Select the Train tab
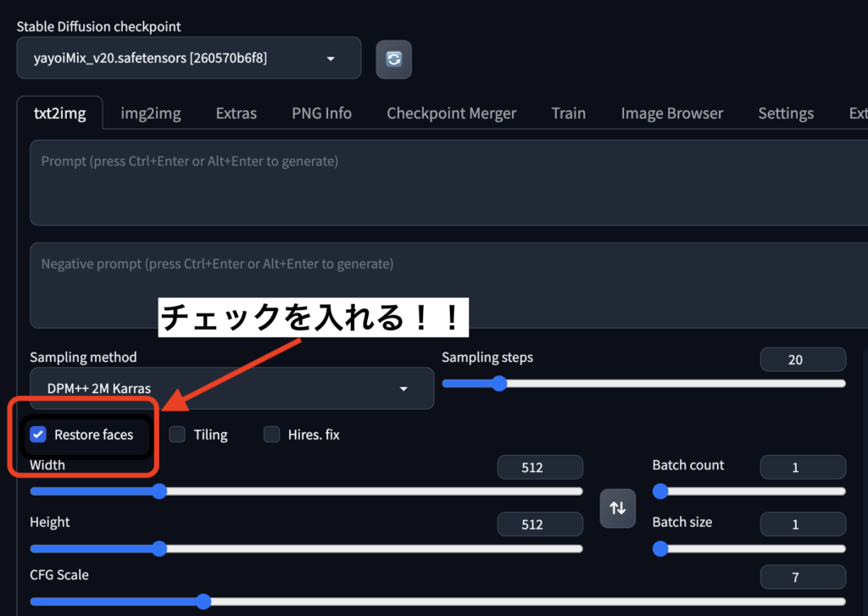868x616 pixels. click(568, 114)
